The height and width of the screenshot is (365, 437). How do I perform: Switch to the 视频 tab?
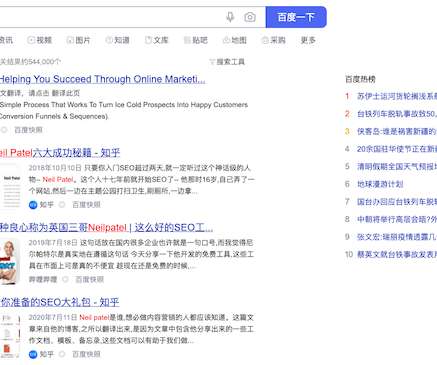[40, 40]
